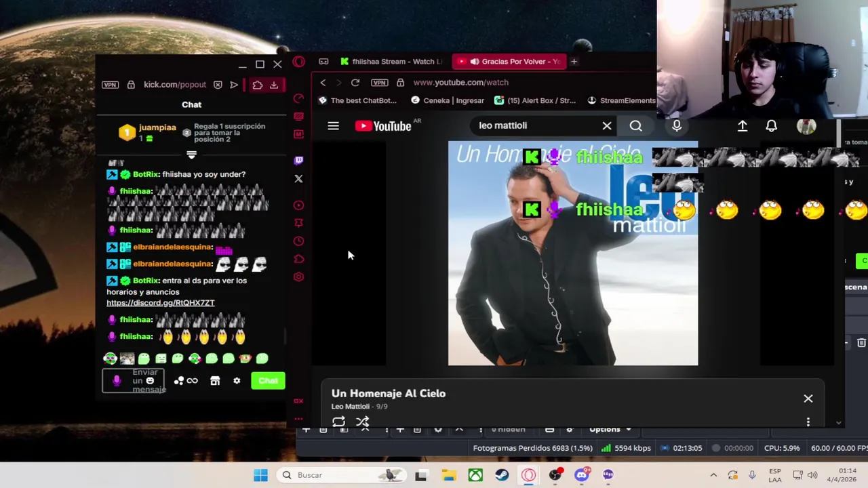Start YouTube voice search microphone

[x=677, y=125]
